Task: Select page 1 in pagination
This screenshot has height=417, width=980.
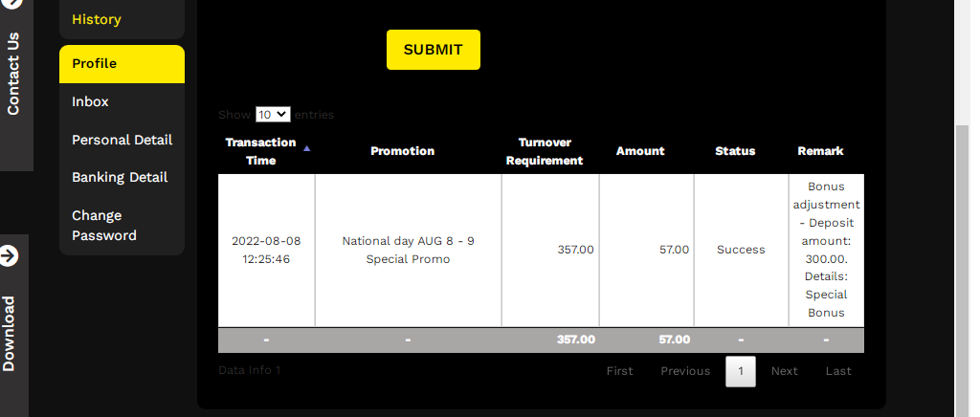Action: pyautogui.click(x=741, y=371)
